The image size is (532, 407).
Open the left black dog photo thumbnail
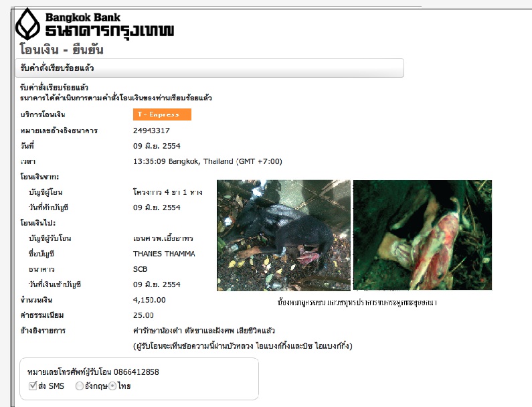point(284,235)
